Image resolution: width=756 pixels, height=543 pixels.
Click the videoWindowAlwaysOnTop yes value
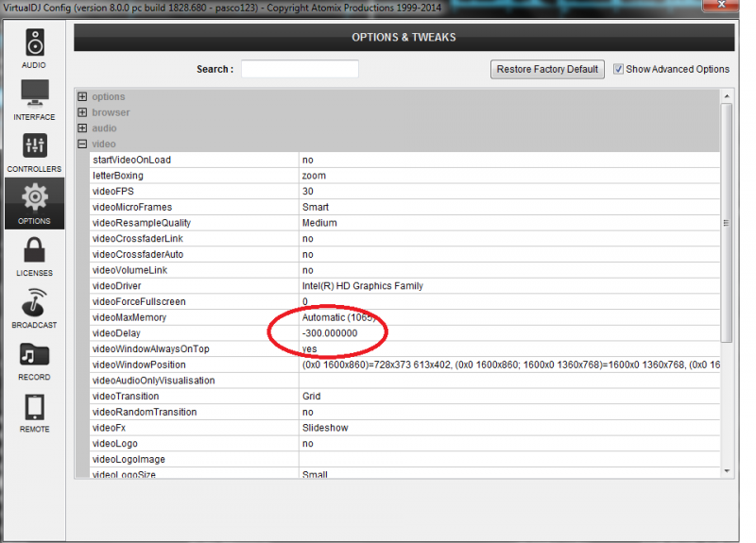pos(310,349)
